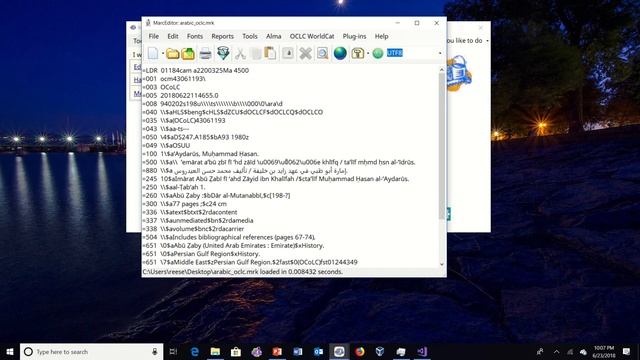Open the Tools menu
640x360 pixels.
[250, 36]
